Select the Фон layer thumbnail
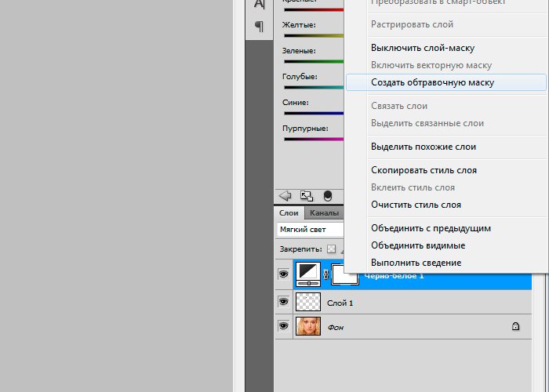Image resolution: width=549 pixels, height=392 pixels. click(x=308, y=326)
